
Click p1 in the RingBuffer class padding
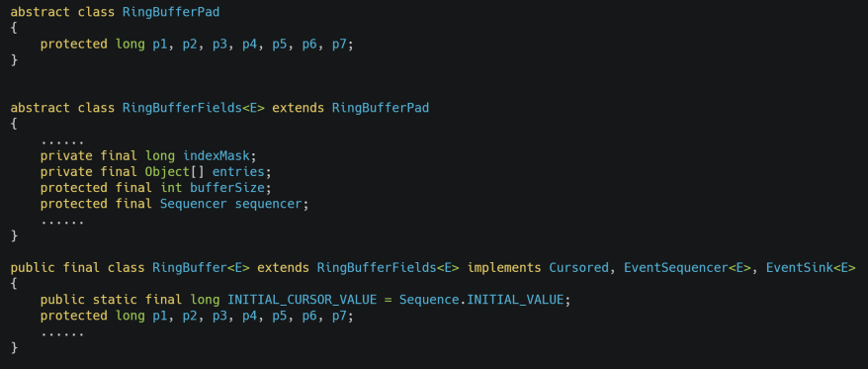pos(160,316)
